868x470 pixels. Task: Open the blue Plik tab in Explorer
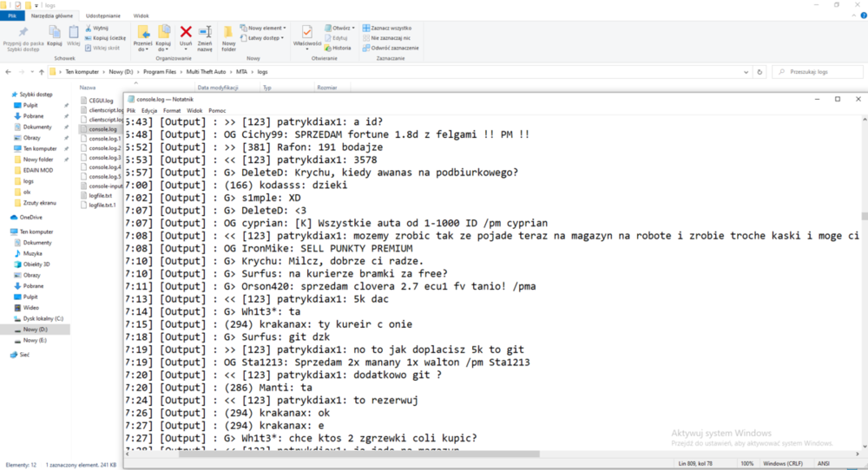tap(12, 16)
